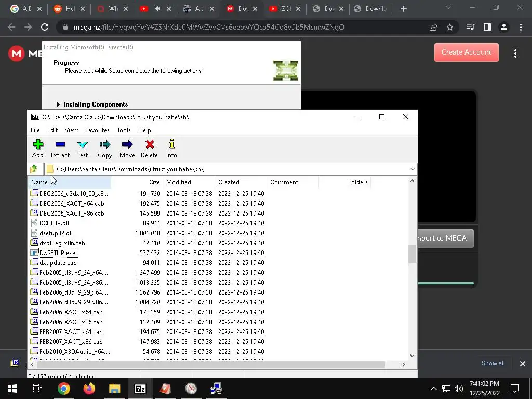Open the Tools menu
The height and width of the screenshot is (399, 532).
coord(124,130)
